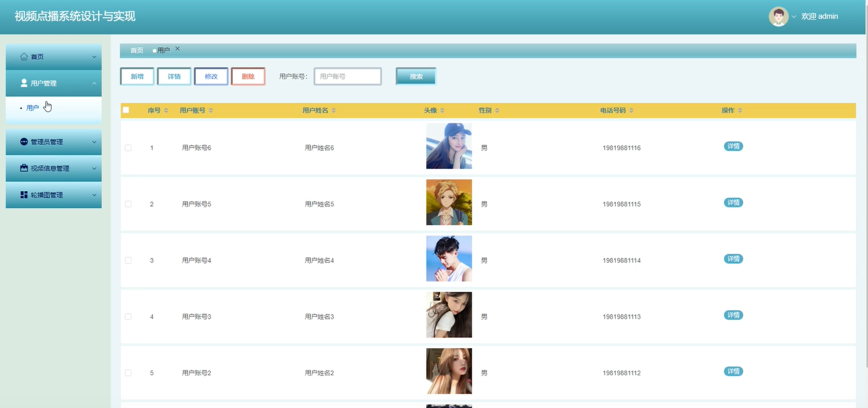This screenshot has height=408, width=868.
Task: Click the icon beside 管理员管理
Action: [x=24, y=141]
